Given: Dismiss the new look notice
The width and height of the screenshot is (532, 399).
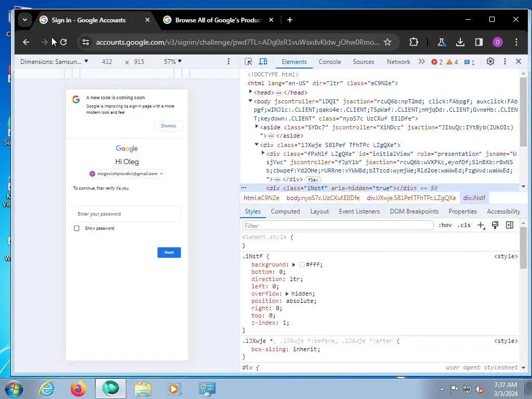Looking at the screenshot, I should coord(169,126).
